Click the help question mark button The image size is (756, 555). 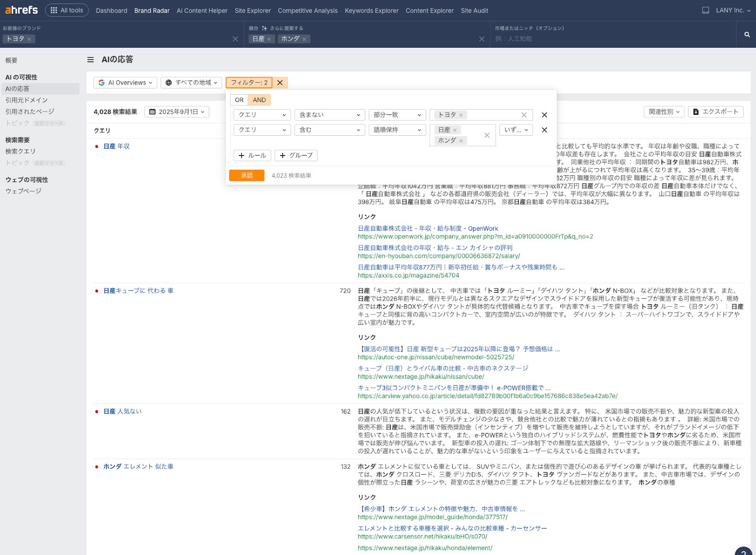click(743, 551)
